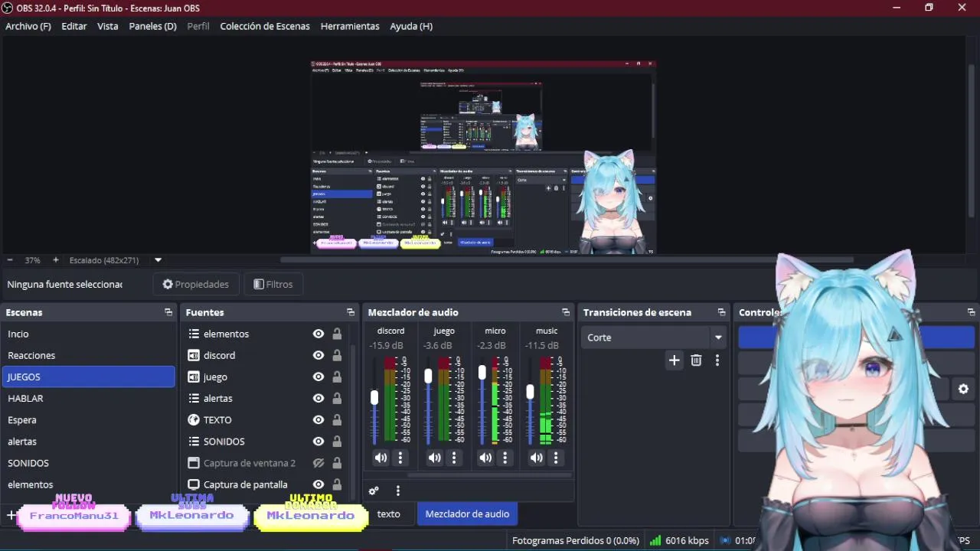Pop out the Transiciones de escena dock
Viewport: 980px width, 551px height.
point(721,312)
